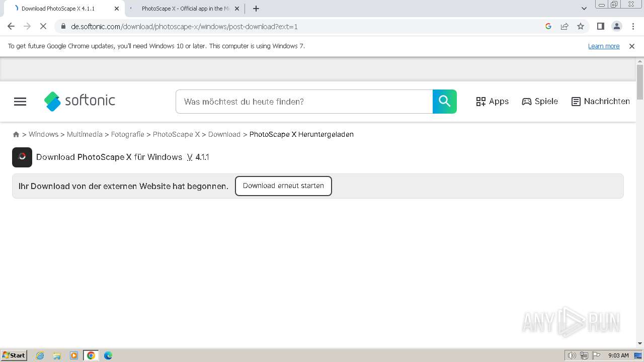Switch to 'PhotoScape X - Official app' tab
The width and height of the screenshot is (644, 362).
pyautogui.click(x=184, y=9)
